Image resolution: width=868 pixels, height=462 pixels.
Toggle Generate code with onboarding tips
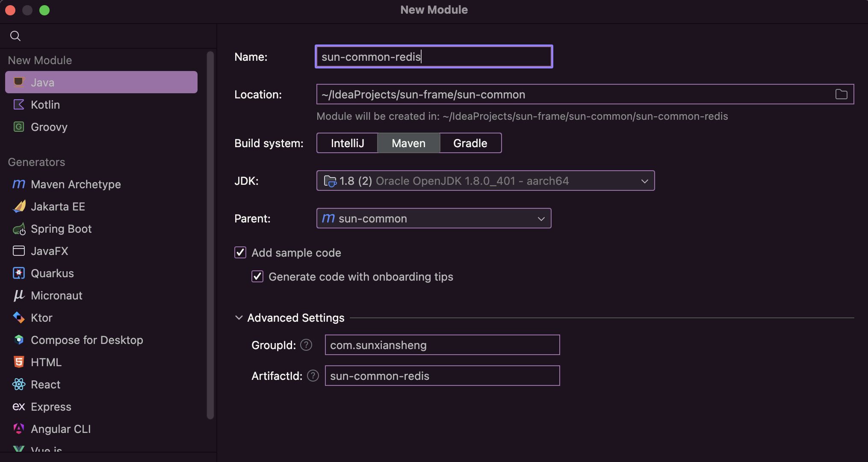click(x=257, y=277)
